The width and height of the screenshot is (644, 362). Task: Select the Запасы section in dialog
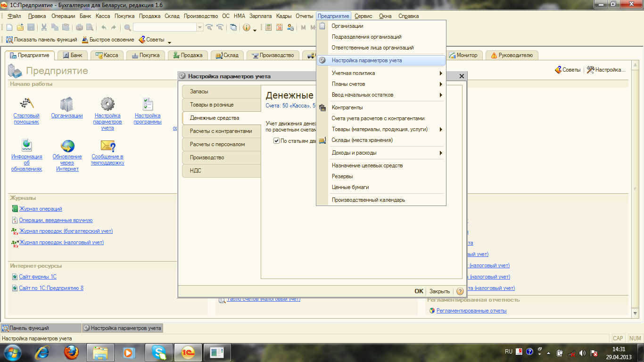pos(222,91)
